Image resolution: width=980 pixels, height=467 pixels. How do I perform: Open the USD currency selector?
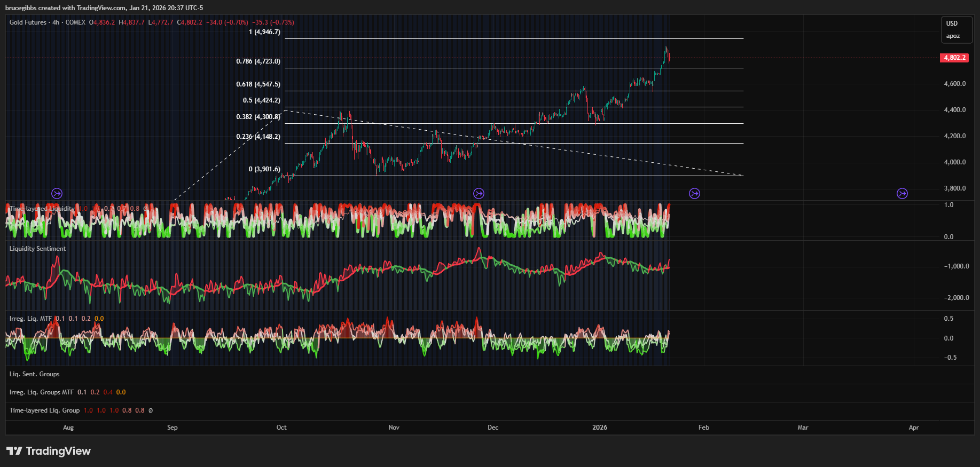click(x=952, y=23)
